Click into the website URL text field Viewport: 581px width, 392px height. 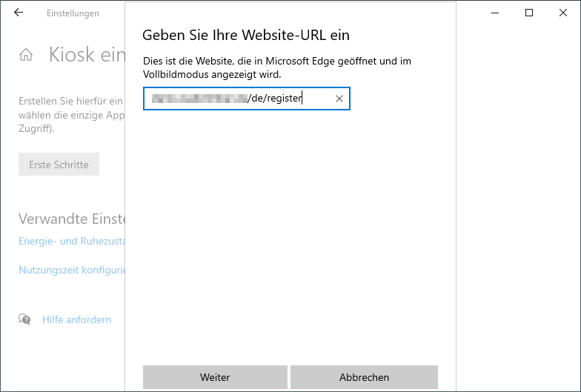pos(237,99)
